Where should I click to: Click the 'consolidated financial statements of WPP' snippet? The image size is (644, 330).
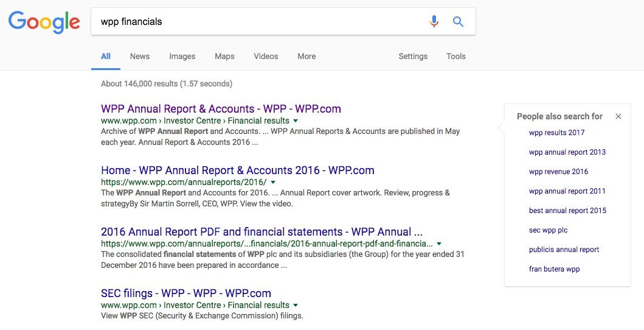click(283, 260)
